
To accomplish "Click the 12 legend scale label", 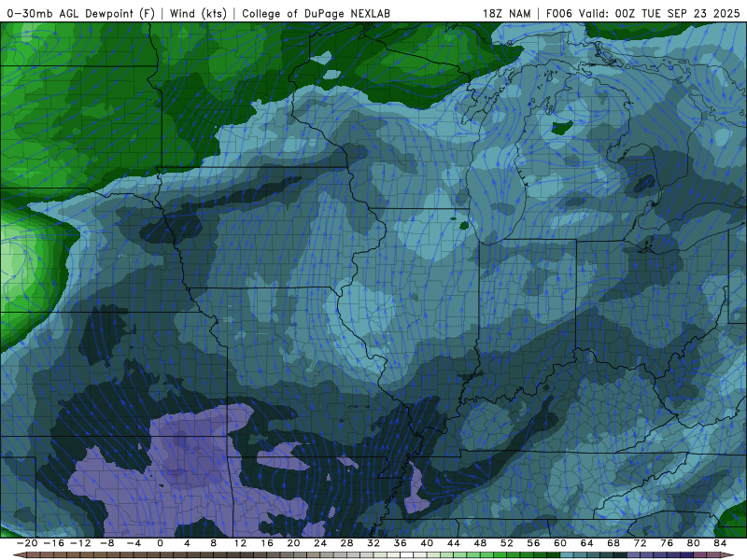I will (x=240, y=543).
